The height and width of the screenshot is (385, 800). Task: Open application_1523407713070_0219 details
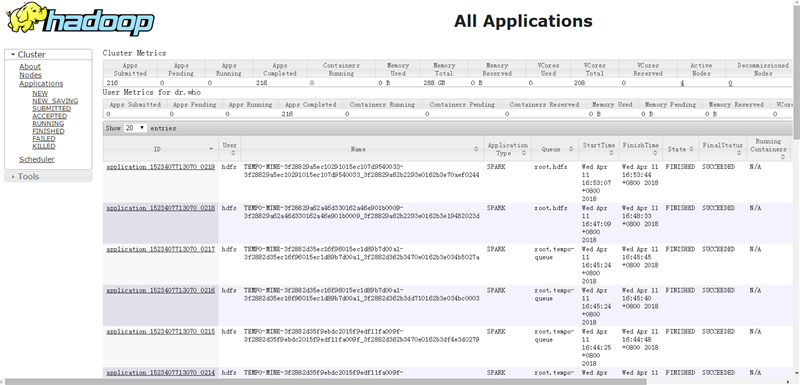tap(161, 167)
